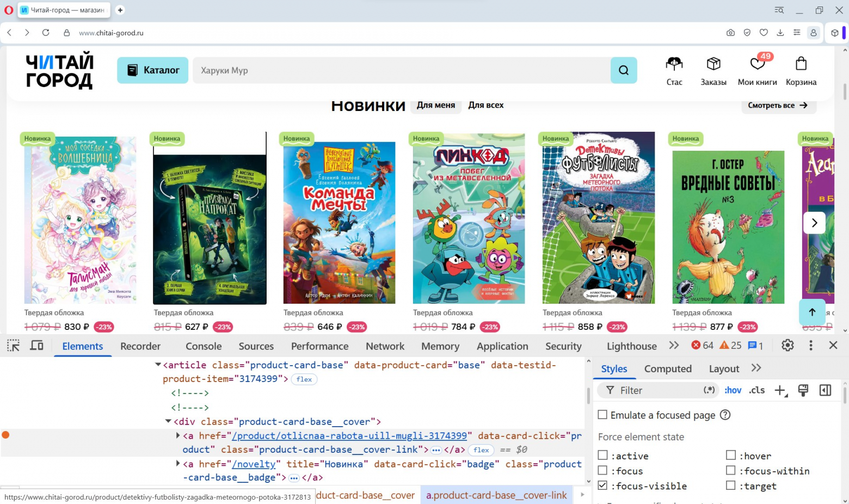849x504 pixels.
Task: Open a new browser tab
Action: (x=120, y=10)
